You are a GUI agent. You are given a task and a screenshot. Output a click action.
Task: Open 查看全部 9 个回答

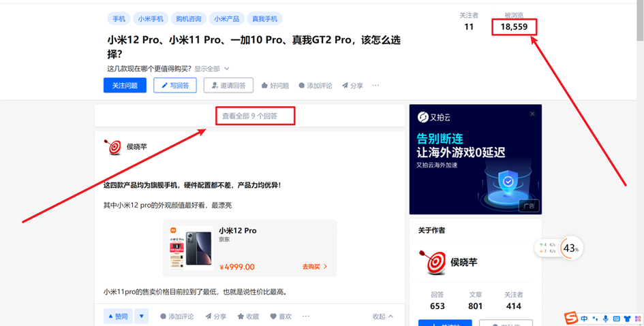coord(249,116)
